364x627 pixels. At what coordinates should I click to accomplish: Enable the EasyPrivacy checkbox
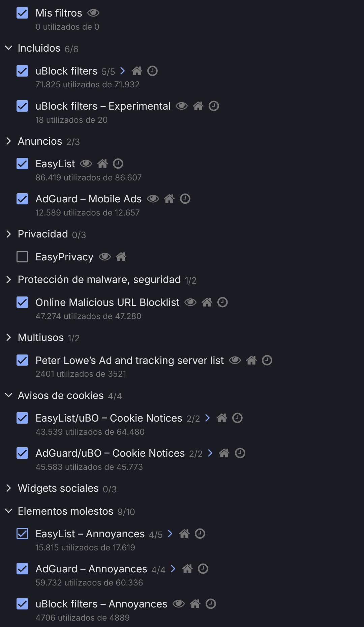pos(22,257)
